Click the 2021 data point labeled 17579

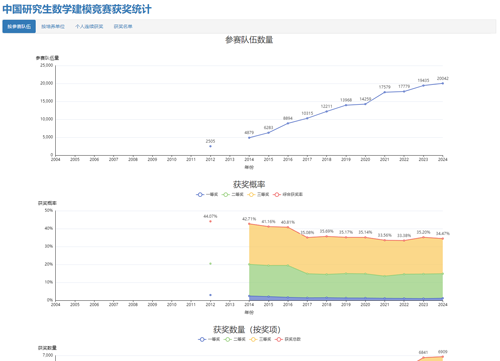pos(385,92)
